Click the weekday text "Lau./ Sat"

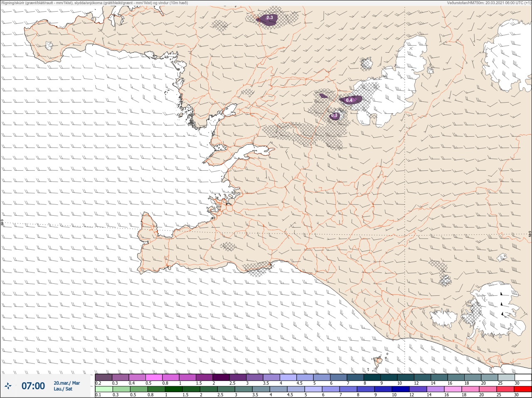click(x=63, y=389)
